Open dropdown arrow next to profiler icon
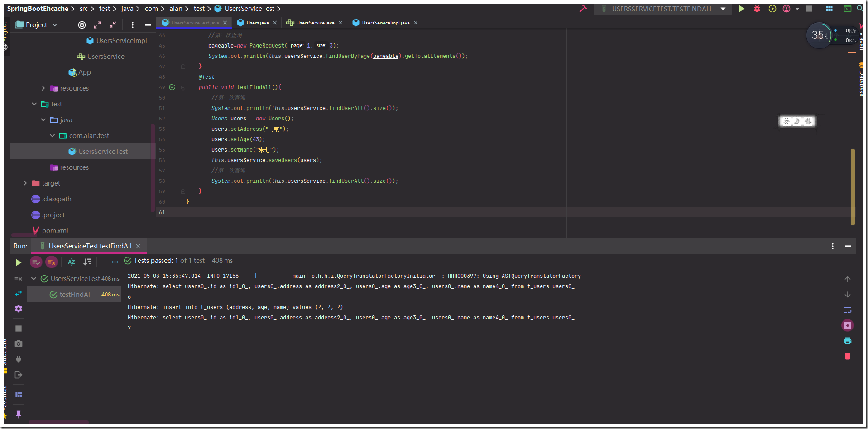 (797, 9)
